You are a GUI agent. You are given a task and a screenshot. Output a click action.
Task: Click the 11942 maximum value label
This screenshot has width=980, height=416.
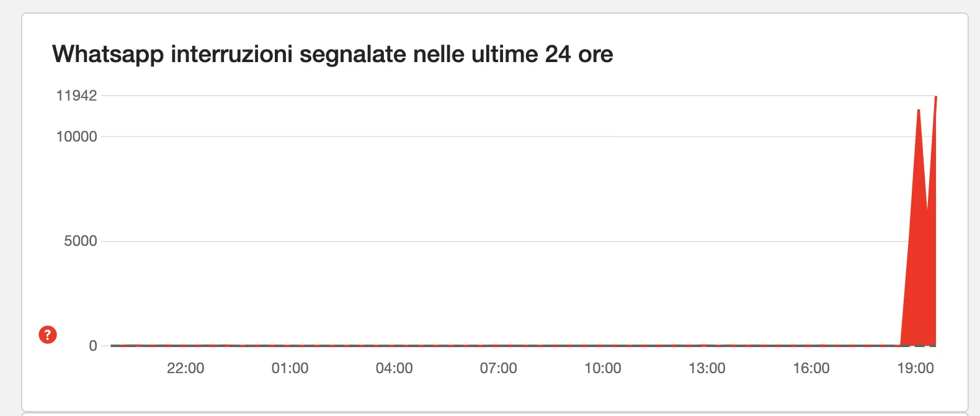76,96
